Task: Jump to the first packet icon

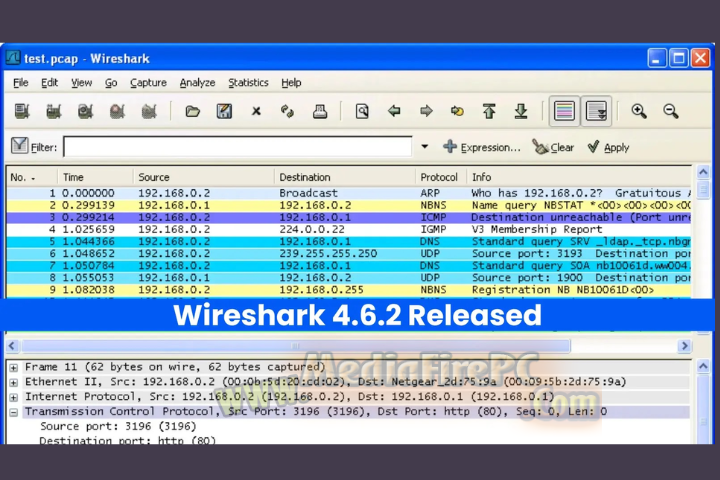Action: tap(489, 111)
